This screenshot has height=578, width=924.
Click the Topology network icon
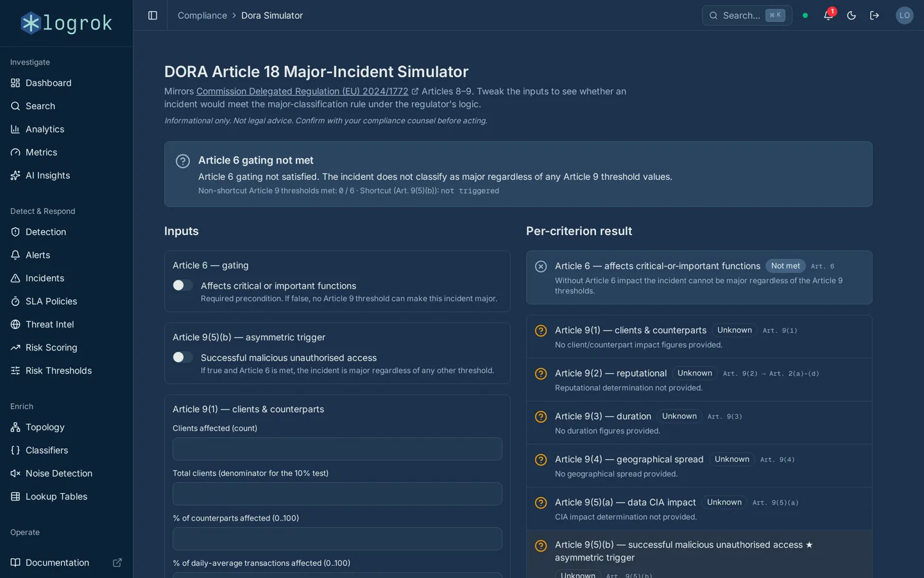click(x=15, y=427)
